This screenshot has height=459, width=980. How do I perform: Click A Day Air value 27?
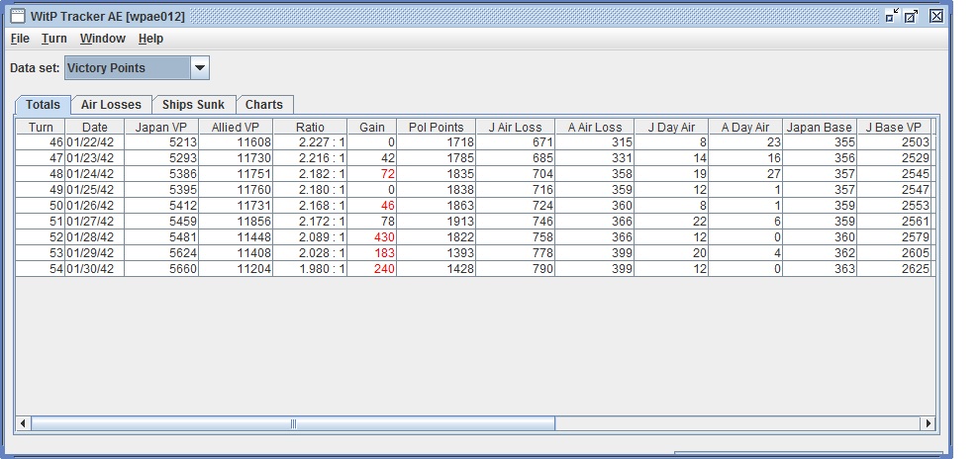745,174
